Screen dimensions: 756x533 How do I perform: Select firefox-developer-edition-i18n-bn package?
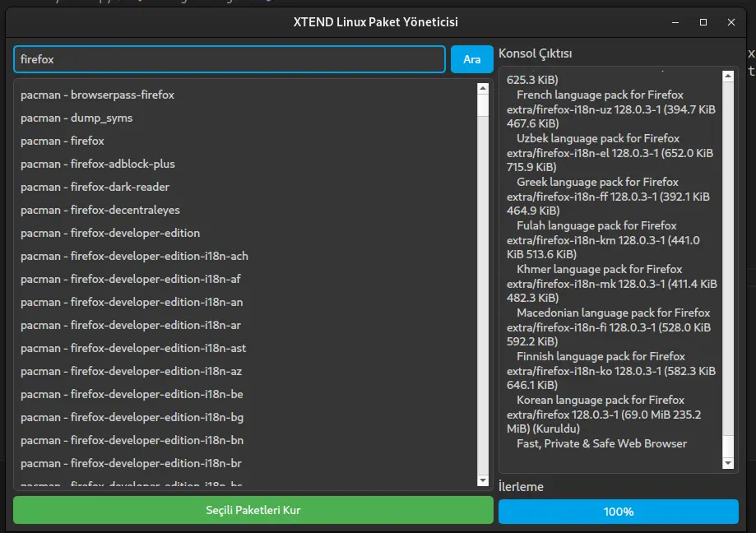[x=246, y=441]
